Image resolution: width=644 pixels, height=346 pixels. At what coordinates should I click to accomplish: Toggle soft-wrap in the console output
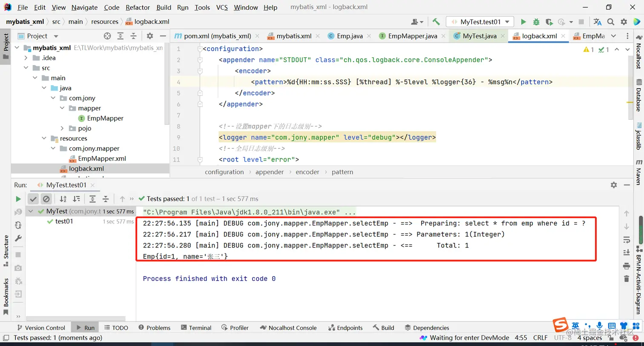click(x=626, y=239)
